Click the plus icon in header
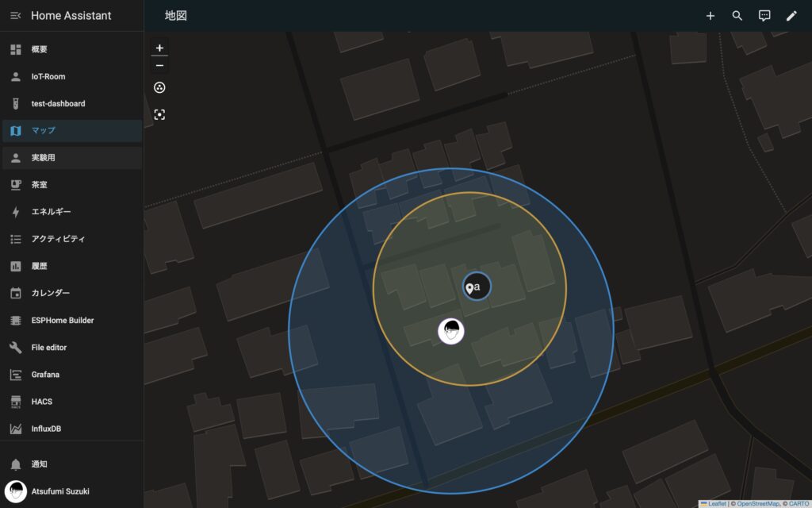812x508 pixels. (x=710, y=16)
